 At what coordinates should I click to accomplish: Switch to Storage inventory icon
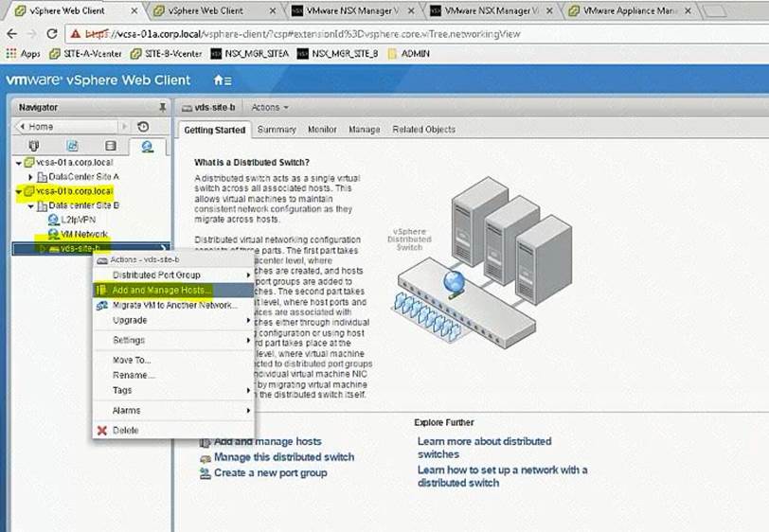[x=110, y=146]
